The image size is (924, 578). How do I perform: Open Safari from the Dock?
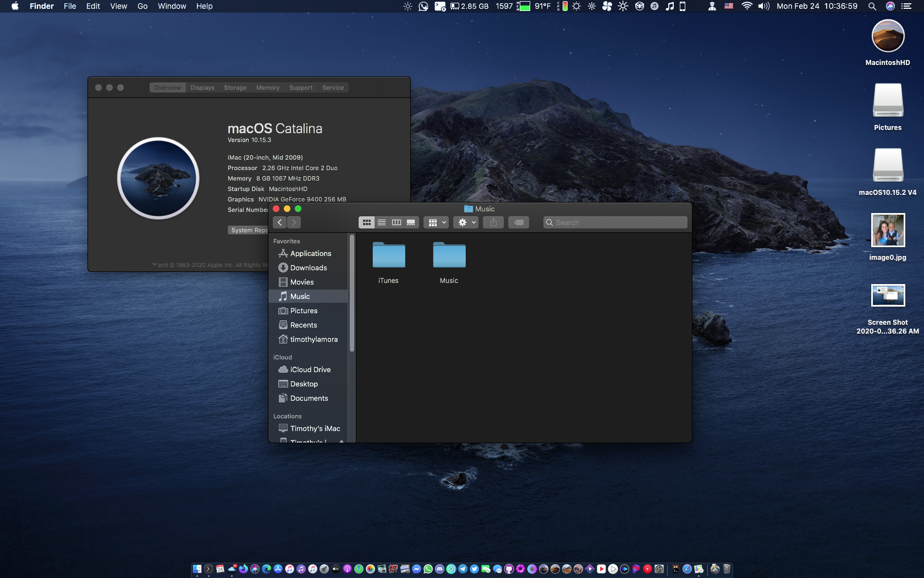click(x=687, y=569)
